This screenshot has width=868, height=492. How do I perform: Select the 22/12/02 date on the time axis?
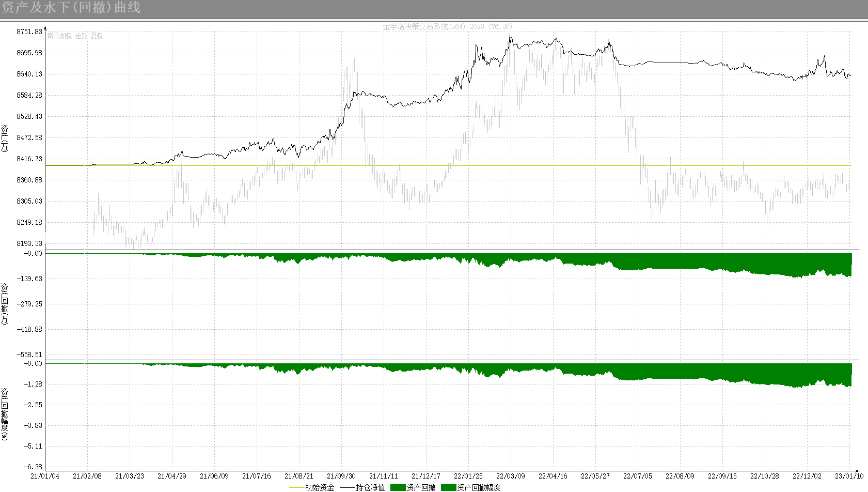click(807, 476)
